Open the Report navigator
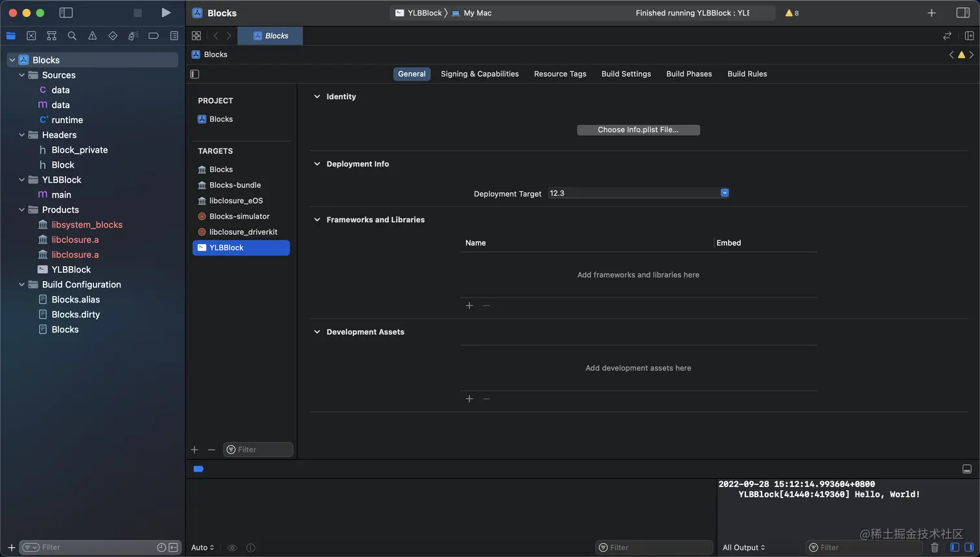The image size is (980, 557). (x=174, y=36)
